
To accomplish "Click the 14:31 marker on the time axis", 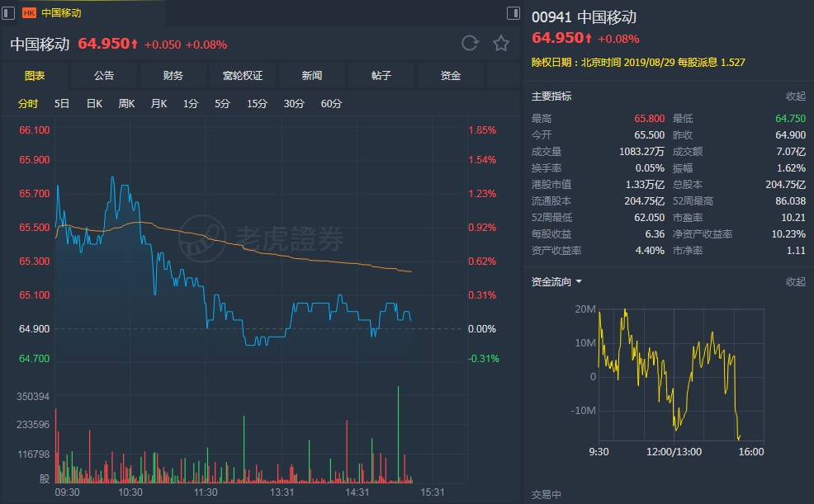I will (357, 492).
